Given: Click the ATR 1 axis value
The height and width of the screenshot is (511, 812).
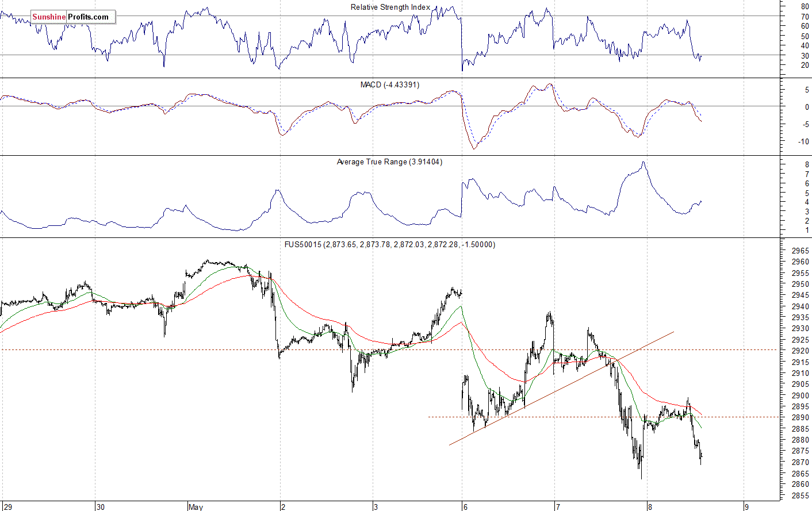Looking at the screenshot, I should click(807, 230).
